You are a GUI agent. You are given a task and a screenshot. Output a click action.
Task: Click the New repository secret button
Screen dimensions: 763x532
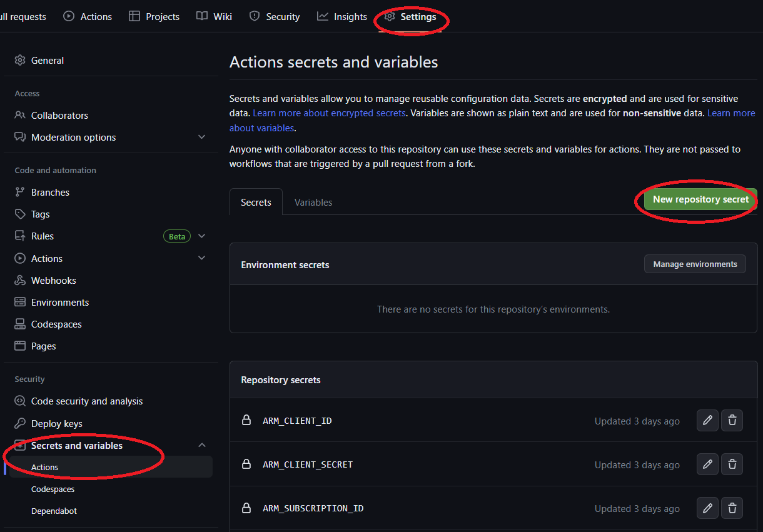(x=699, y=199)
